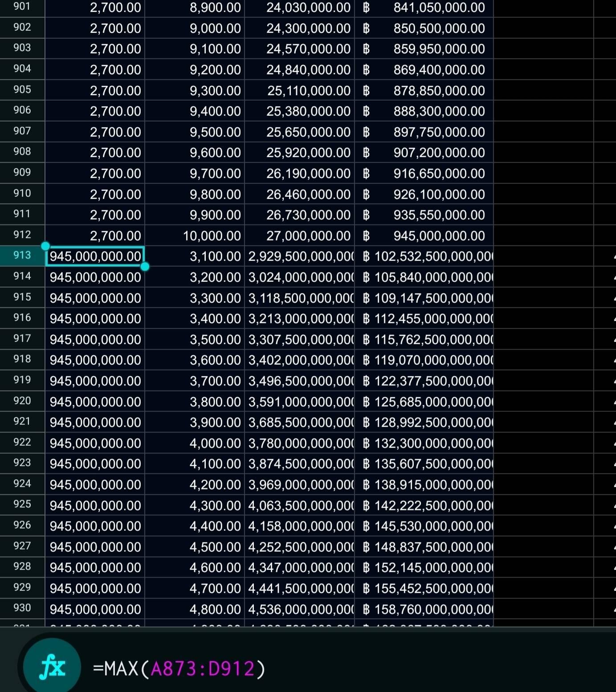Viewport: 616px width, 692px height.
Task: Click cell with value 24,300,000.00
Action: point(299,28)
